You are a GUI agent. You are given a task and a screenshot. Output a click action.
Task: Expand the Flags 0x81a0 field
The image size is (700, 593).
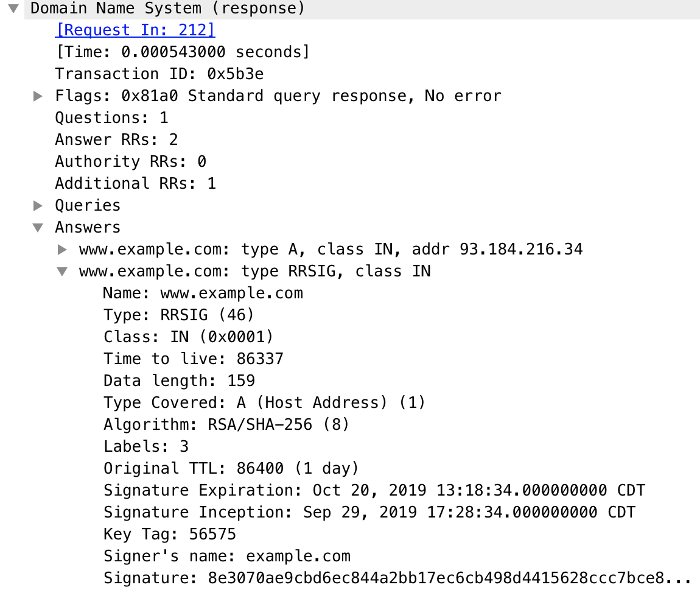point(38,96)
